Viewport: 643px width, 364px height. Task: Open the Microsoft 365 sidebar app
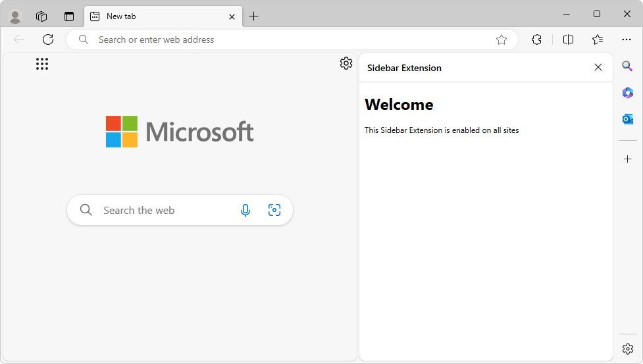pos(627,93)
